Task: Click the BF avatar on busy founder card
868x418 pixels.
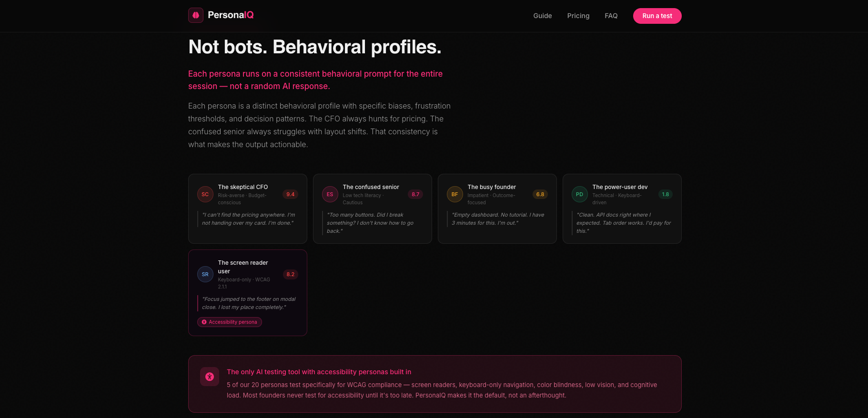Action: (455, 194)
